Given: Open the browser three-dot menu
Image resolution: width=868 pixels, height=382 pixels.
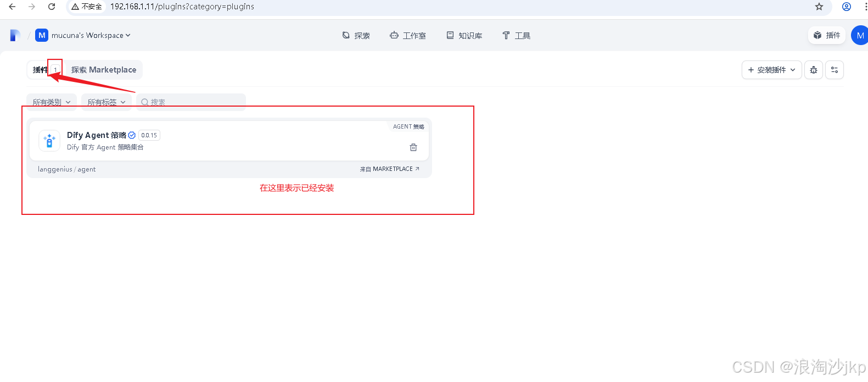Looking at the screenshot, I should point(865,7).
